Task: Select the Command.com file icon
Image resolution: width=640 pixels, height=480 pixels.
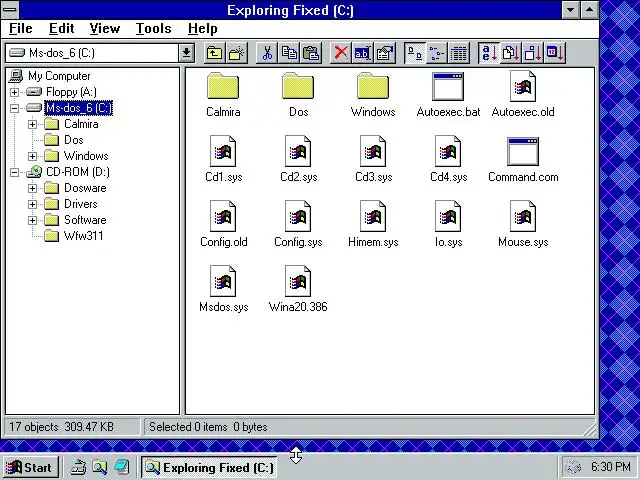Action: tap(523, 151)
